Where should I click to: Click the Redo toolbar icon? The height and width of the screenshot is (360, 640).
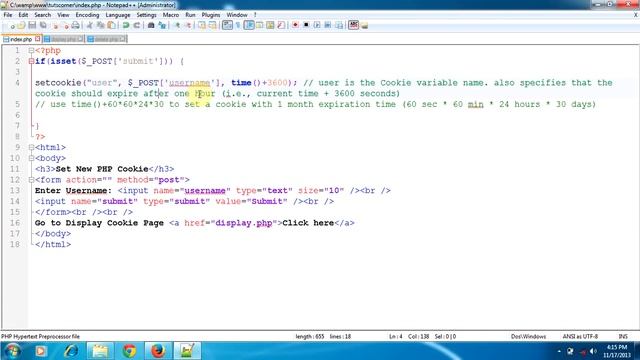tap(137, 25)
